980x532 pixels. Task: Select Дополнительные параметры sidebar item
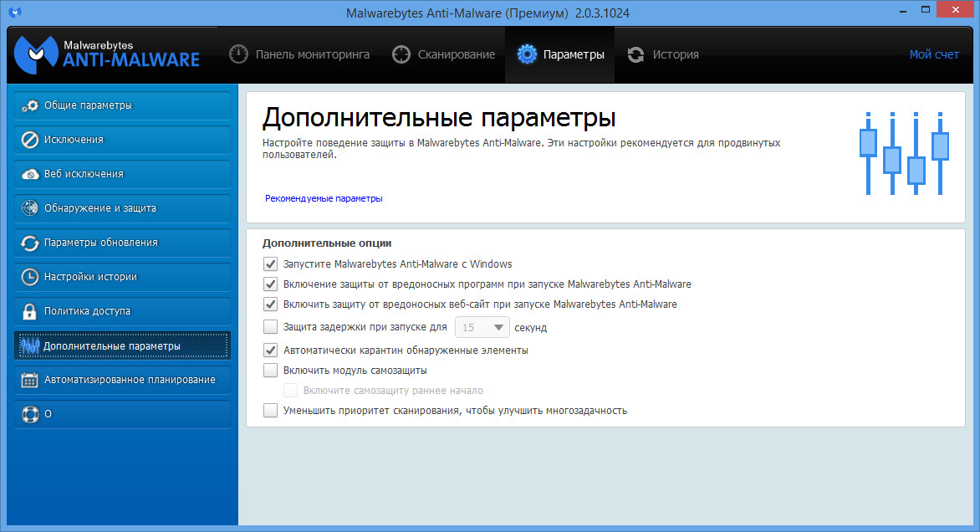tap(122, 345)
